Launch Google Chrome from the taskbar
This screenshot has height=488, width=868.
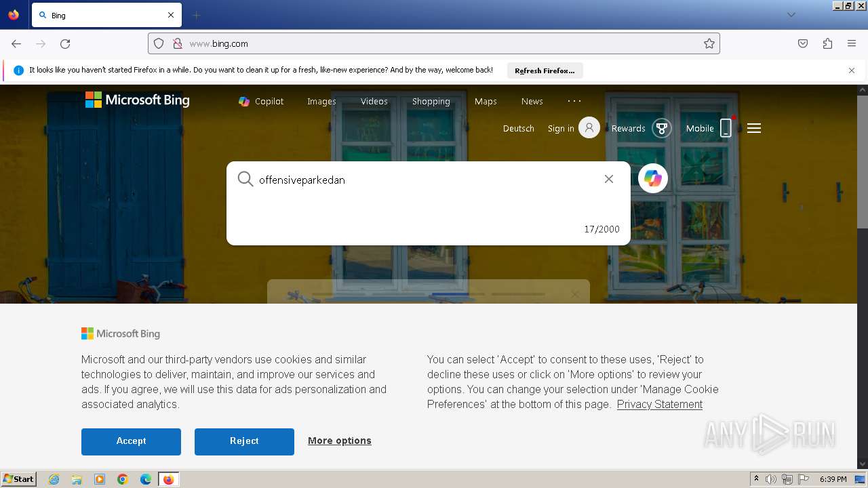coord(123,479)
